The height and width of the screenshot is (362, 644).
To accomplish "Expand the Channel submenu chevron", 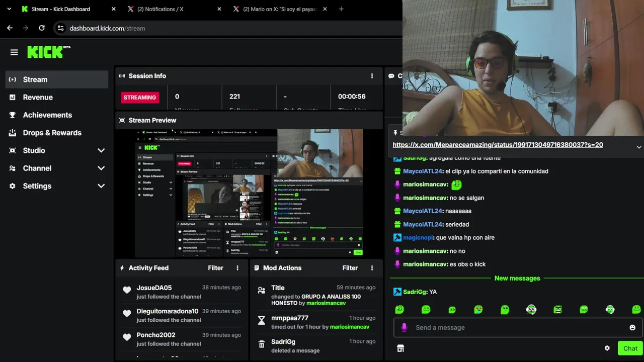I will [x=101, y=168].
